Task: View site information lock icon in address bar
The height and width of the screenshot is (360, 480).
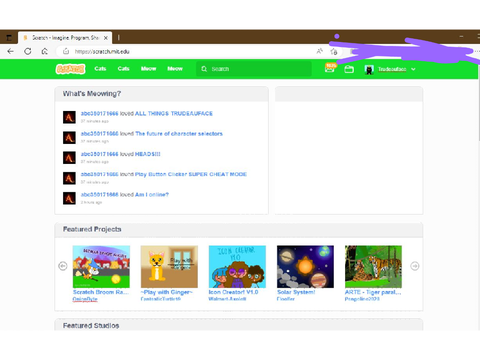Action: pos(66,51)
